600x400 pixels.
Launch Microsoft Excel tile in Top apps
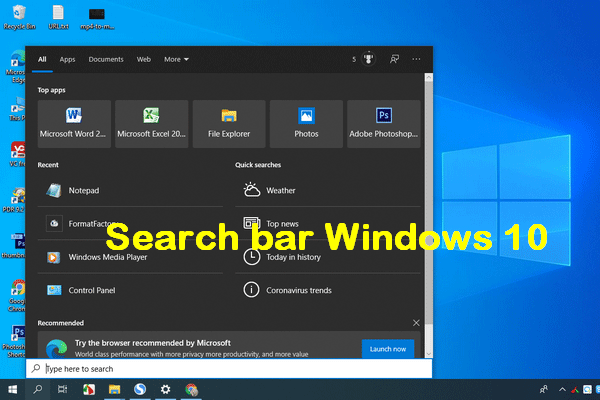click(152, 124)
